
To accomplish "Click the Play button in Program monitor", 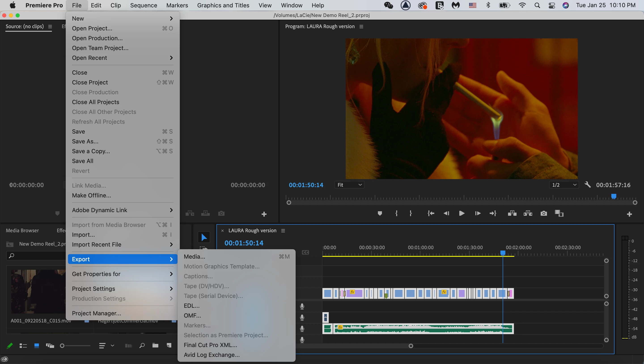I will (x=462, y=213).
